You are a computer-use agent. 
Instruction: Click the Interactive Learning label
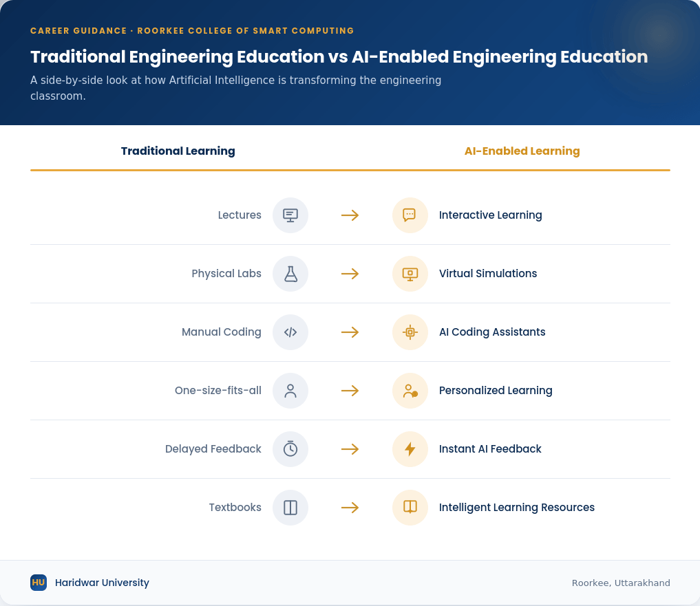(x=490, y=215)
